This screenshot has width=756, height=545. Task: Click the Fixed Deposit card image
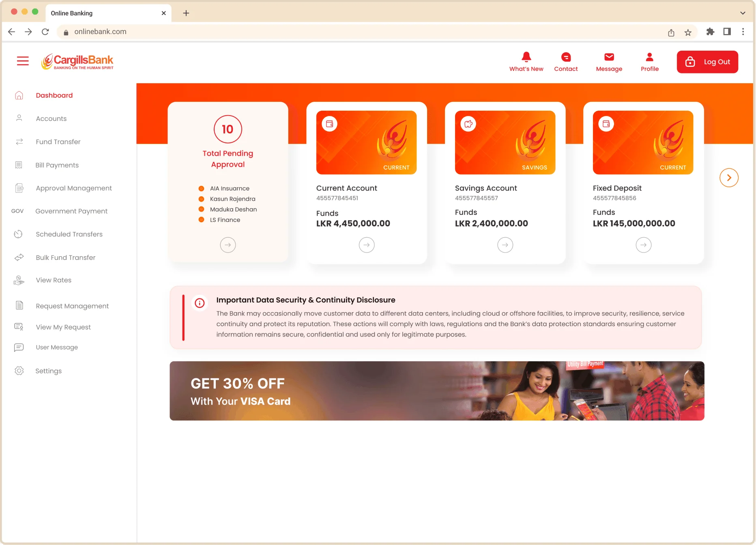pyautogui.click(x=643, y=142)
